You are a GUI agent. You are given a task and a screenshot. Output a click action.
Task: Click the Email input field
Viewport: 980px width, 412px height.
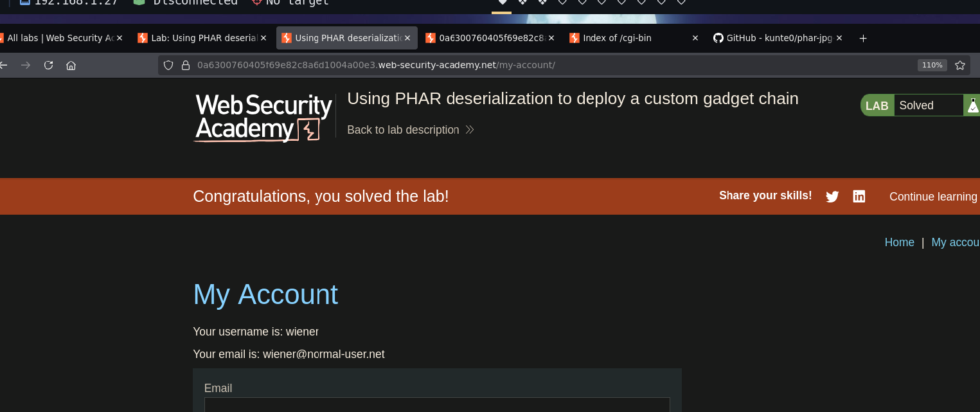[x=437, y=405]
